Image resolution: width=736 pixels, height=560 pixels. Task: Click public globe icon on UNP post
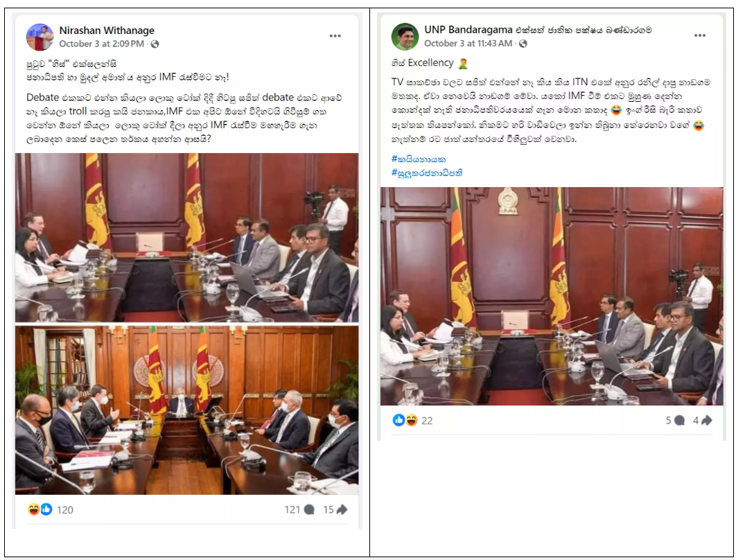coord(523,44)
